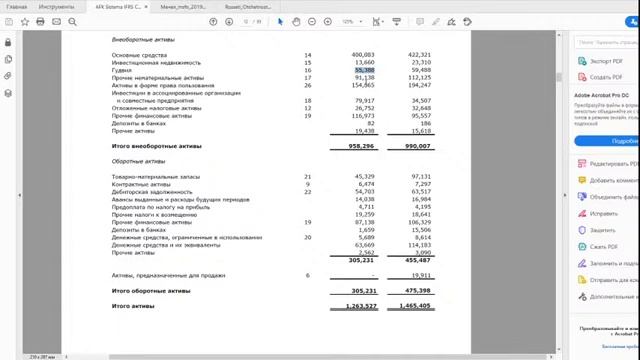The image size is (640, 360).
Task: Switch to the Rosseti_Otchetnost document tab
Action: coord(248,7)
